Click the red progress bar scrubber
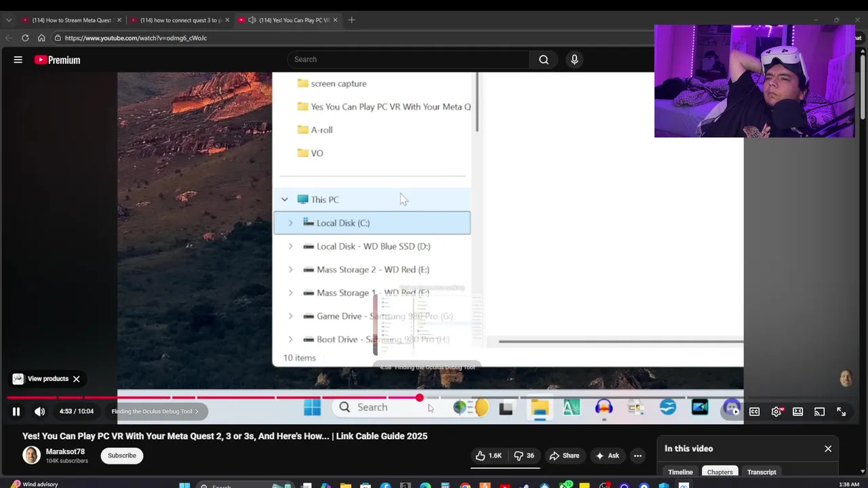Viewport: 868px width, 488px height. tap(420, 398)
